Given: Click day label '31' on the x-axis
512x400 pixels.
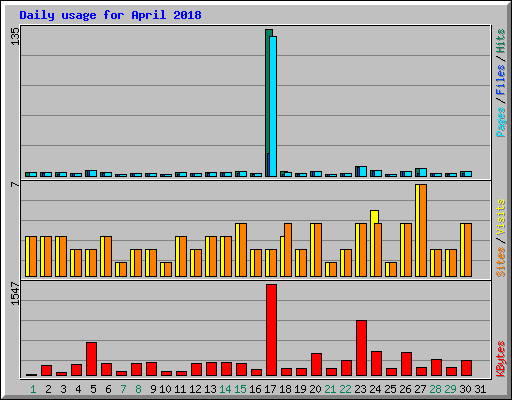Looking at the screenshot, I should click(x=480, y=389).
